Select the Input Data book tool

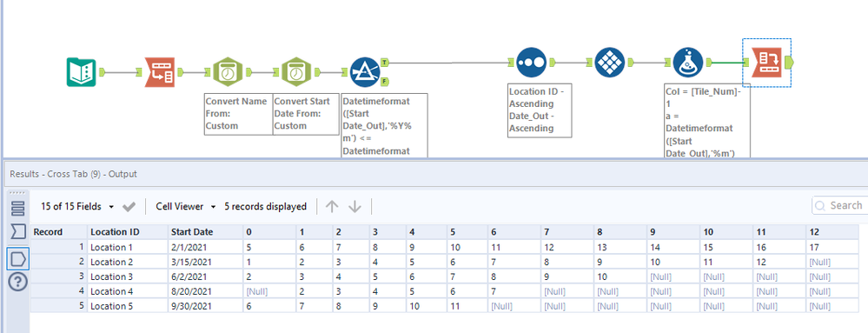[x=82, y=72]
